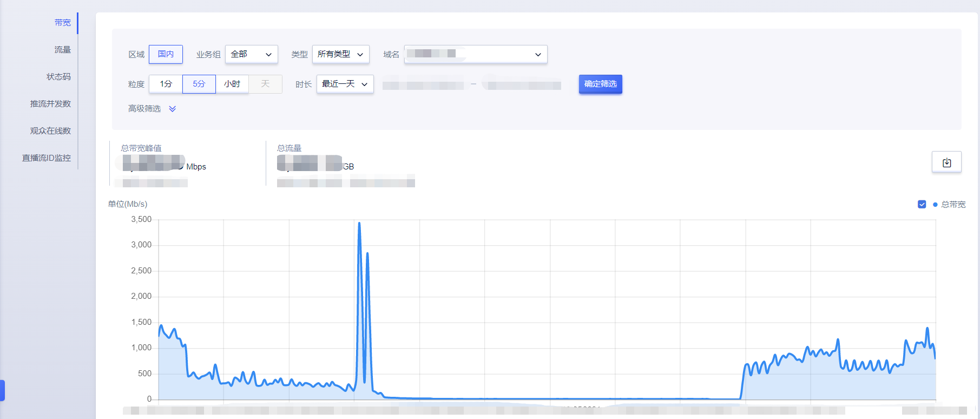Click the 单位(Mb/s) axis label
The height and width of the screenshot is (419, 980).
tap(128, 204)
